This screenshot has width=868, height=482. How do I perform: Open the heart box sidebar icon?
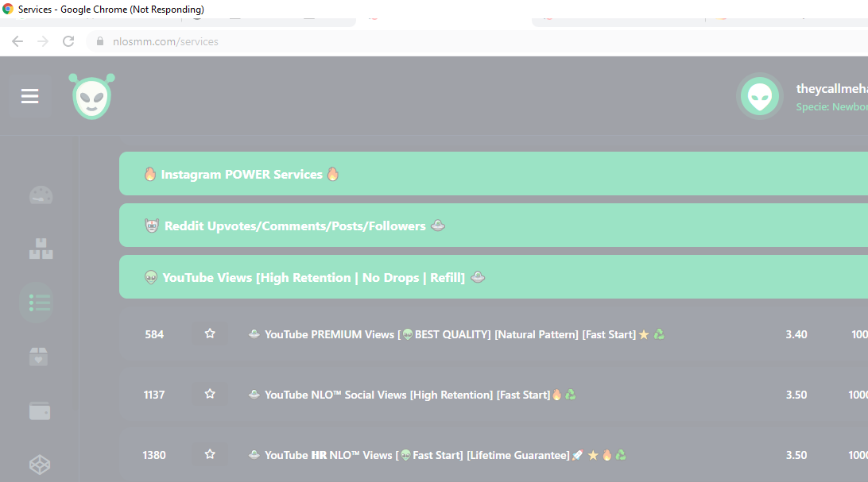pyautogui.click(x=39, y=357)
